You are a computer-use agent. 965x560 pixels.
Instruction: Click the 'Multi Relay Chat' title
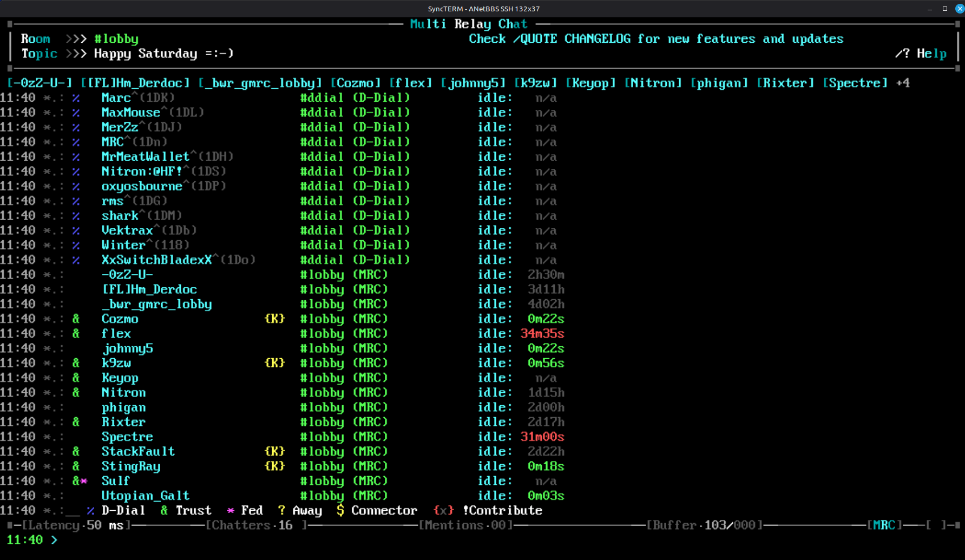click(469, 24)
